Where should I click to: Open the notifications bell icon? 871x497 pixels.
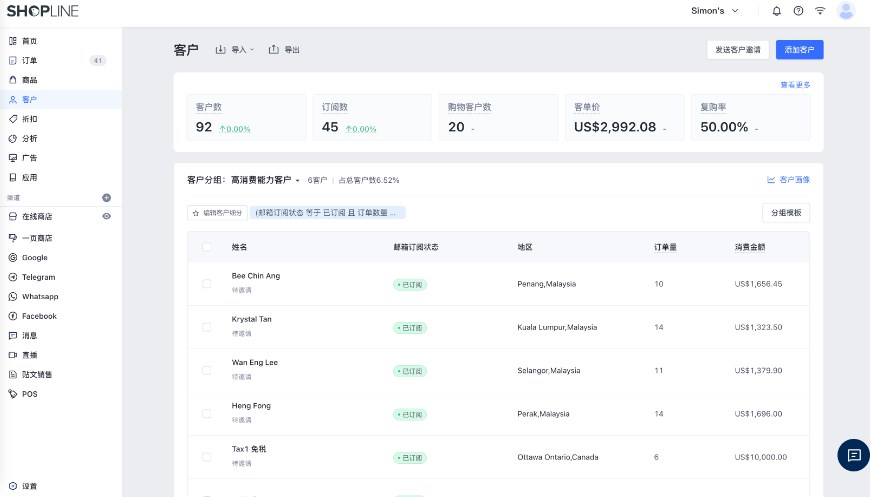pyautogui.click(x=777, y=11)
